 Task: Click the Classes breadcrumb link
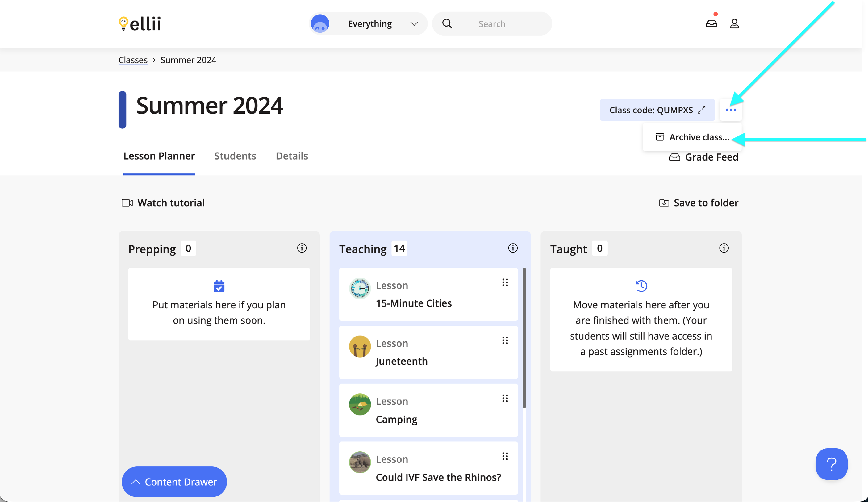pyautogui.click(x=133, y=60)
